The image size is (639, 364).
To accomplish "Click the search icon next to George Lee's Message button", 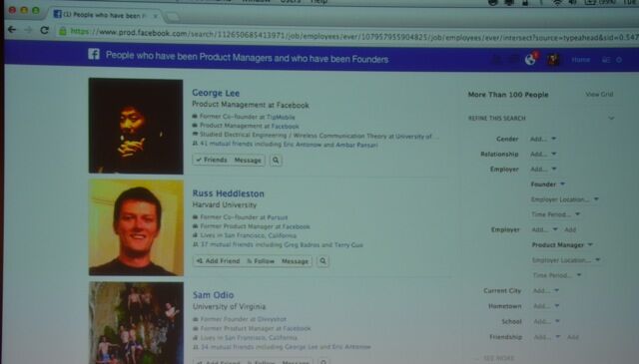I will coord(276,160).
